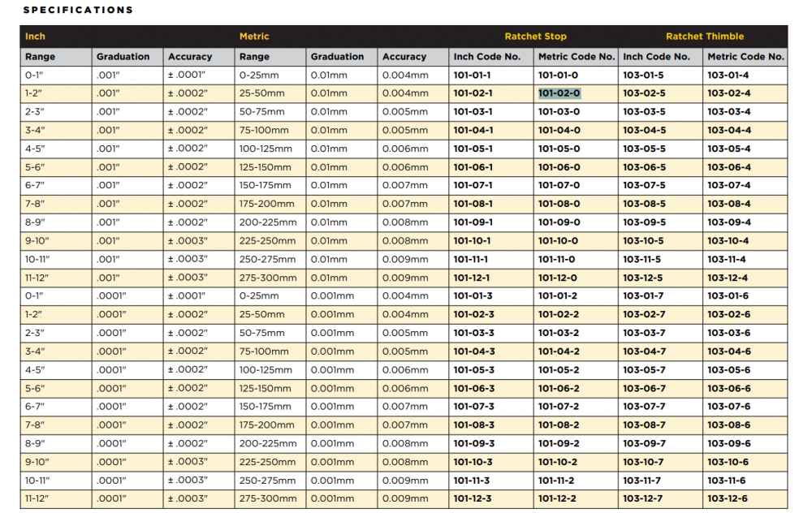Screen dimensions: 812x513
Task: Click the Inch header label
Action: (x=35, y=37)
